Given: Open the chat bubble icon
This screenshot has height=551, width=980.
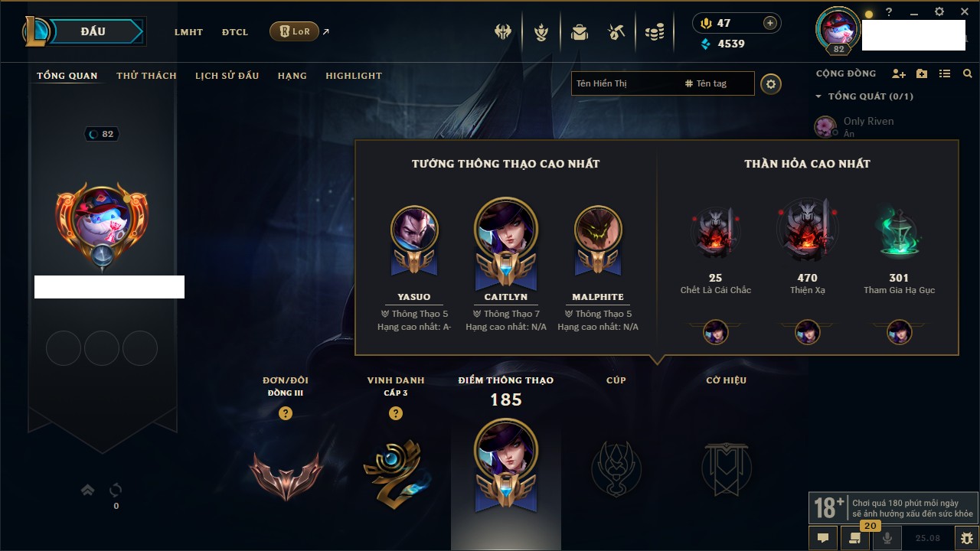Looking at the screenshot, I should click(823, 538).
